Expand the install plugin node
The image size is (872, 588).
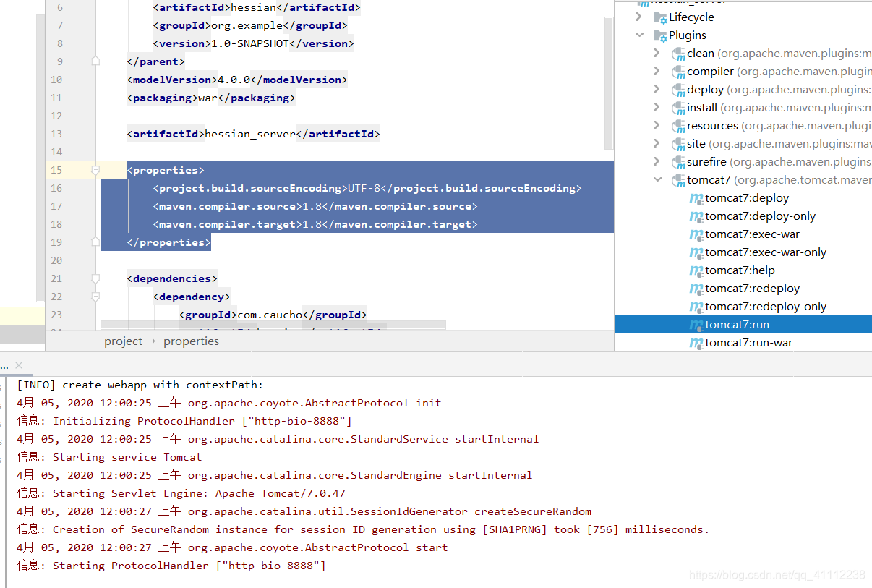pos(657,107)
